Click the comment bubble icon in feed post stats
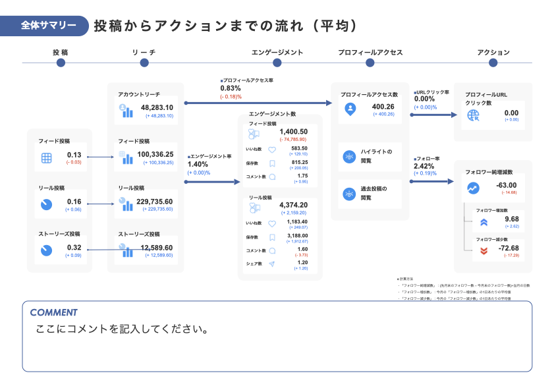The width and height of the screenshot is (554, 392). pos(273,177)
